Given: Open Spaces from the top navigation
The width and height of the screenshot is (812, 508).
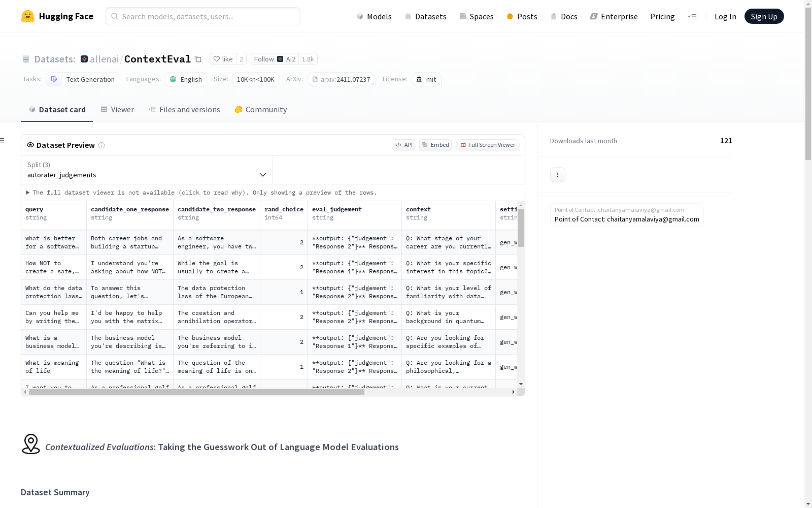Looking at the screenshot, I should pos(477,16).
